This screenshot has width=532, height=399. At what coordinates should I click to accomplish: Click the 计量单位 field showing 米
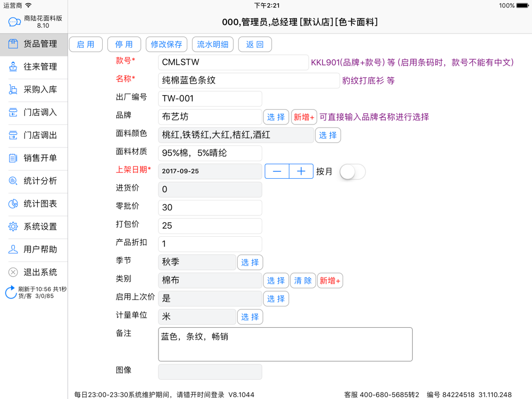coord(197,317)
